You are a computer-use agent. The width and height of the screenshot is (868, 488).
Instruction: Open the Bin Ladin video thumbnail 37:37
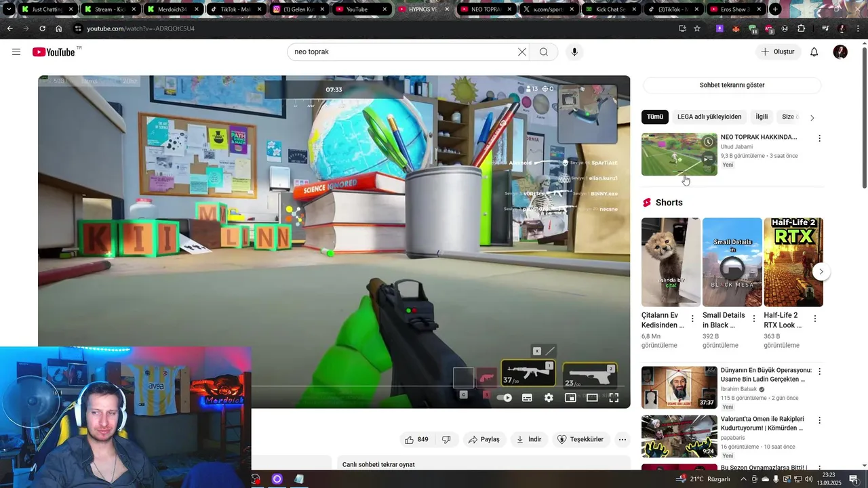(679, 388)
